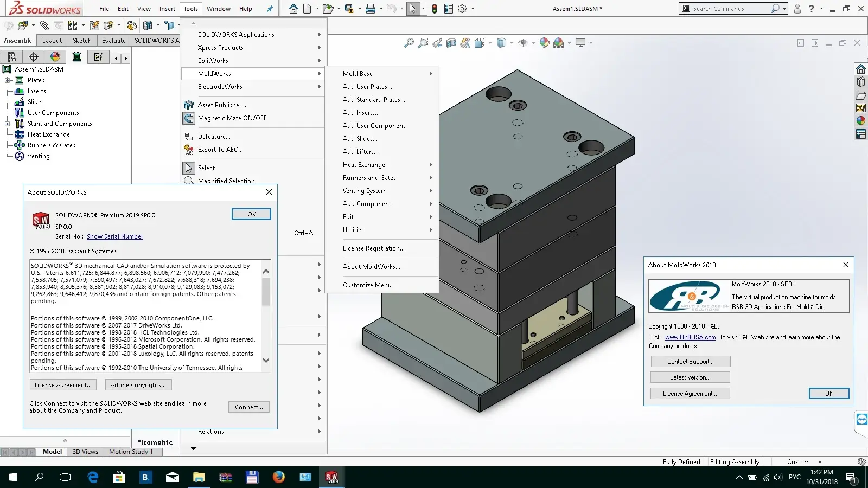Viewport: 868px width, 488px height.
Task: Click the patents text scrollbar down arrow
Action: pos(266,360)
